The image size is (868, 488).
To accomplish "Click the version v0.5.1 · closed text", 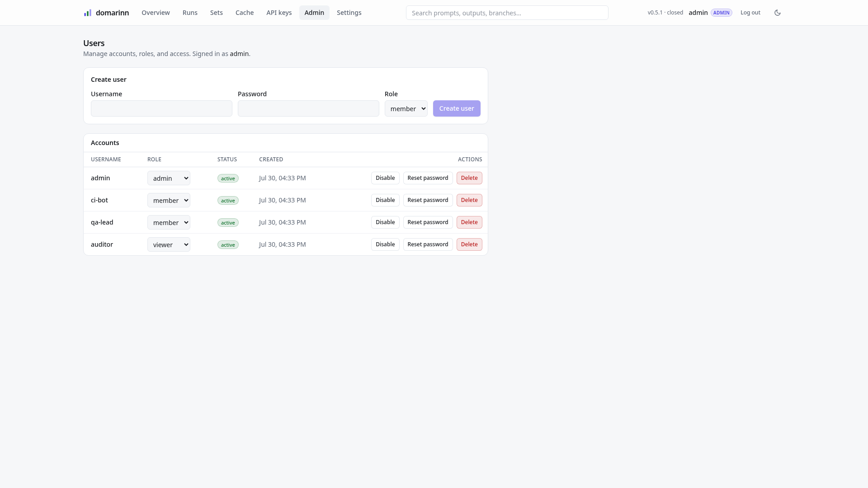I will (x=665, y=13).
